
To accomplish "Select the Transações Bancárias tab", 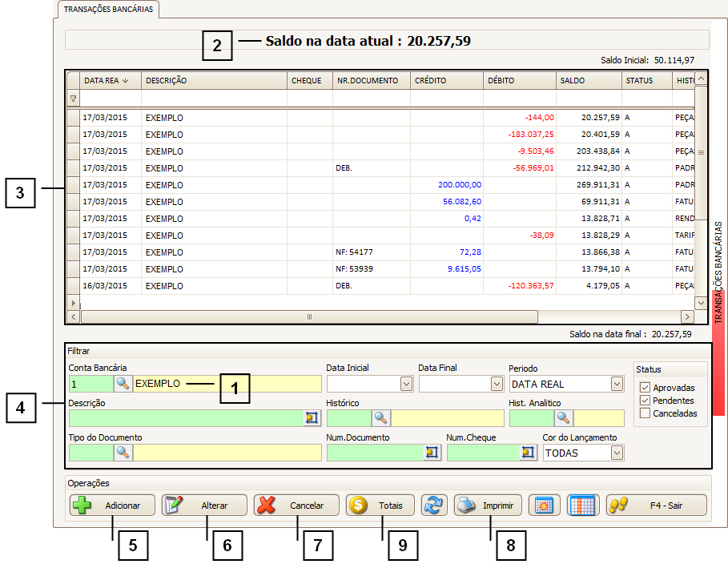I will click(x=109, y=10).
